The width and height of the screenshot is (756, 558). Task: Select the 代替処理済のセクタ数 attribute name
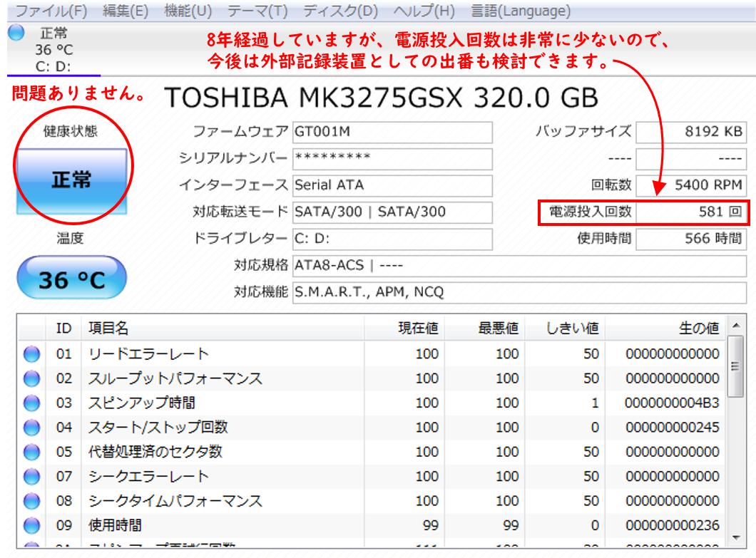tap(155, 452)
